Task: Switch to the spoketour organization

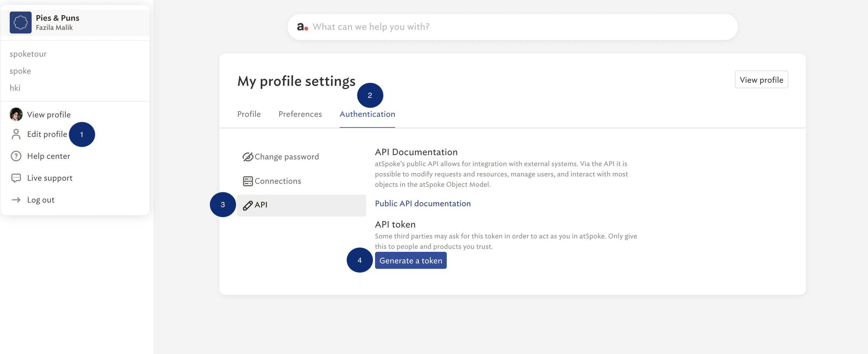Action: pos(28,54)
